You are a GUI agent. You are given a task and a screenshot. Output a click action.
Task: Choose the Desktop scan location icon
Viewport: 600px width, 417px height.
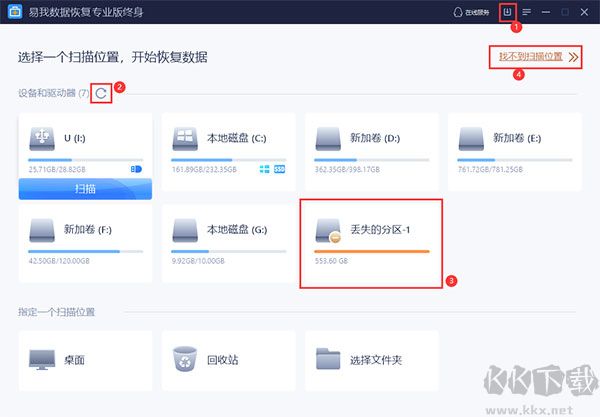42,360
